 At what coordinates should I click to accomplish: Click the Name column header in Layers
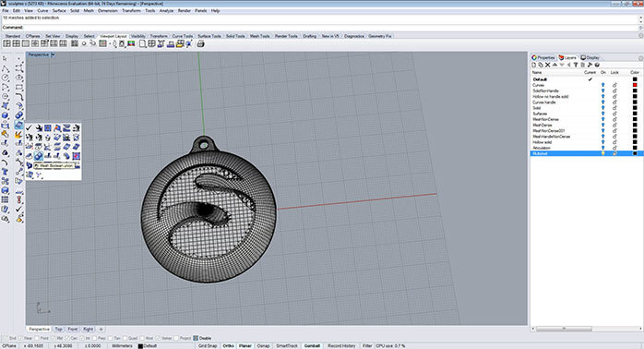(537, 72)
